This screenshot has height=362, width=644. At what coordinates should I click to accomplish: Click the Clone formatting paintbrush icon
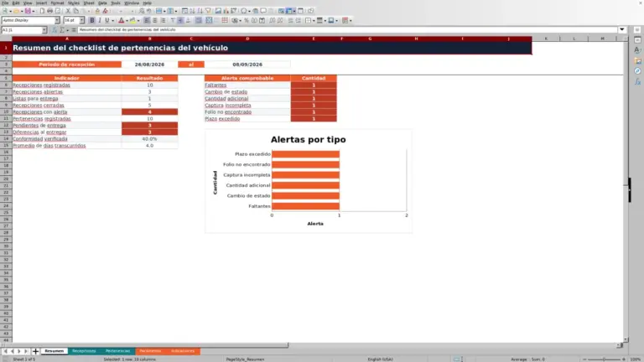[x=97, y=11]
